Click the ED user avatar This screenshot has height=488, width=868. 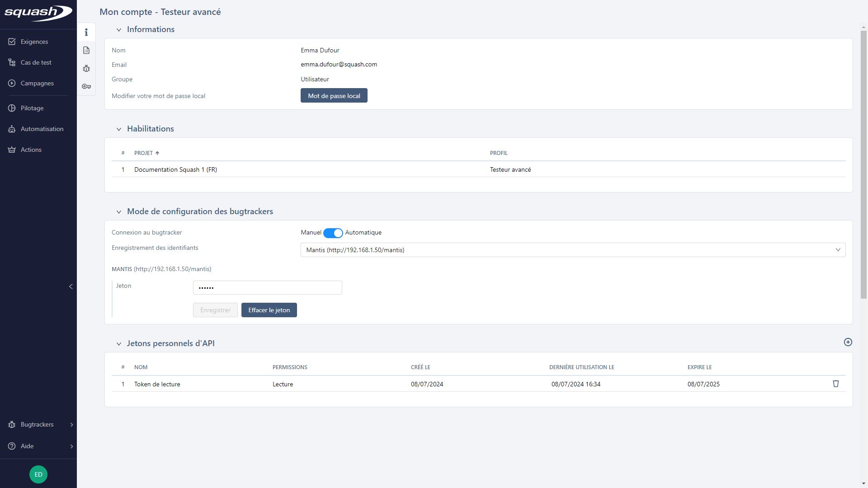pos(38,474)
